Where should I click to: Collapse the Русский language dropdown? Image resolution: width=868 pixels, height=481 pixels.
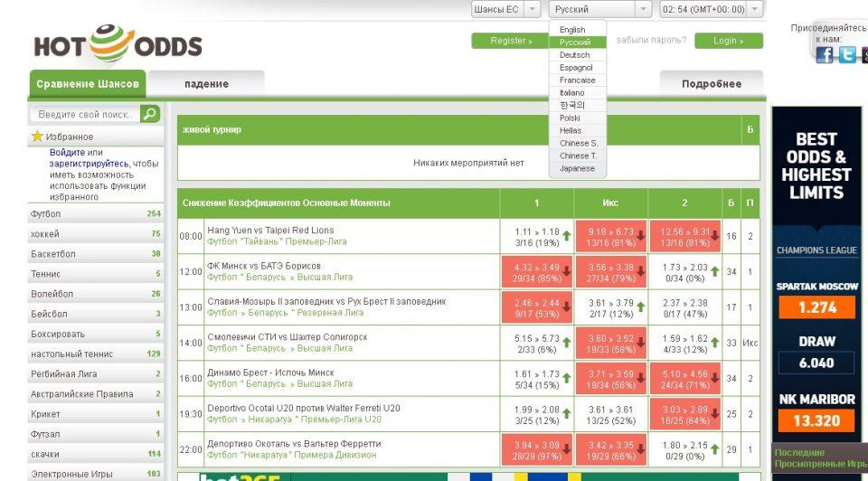(x=643, y=9)
